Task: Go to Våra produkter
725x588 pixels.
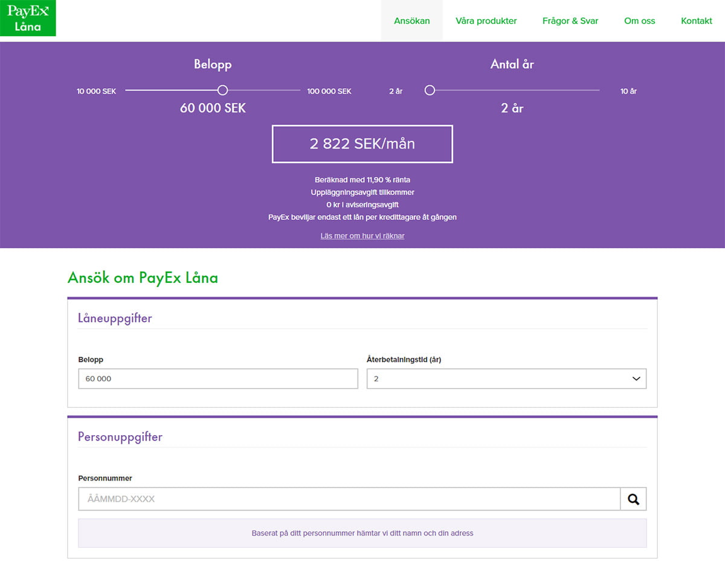Action: (x=486, y=21)
